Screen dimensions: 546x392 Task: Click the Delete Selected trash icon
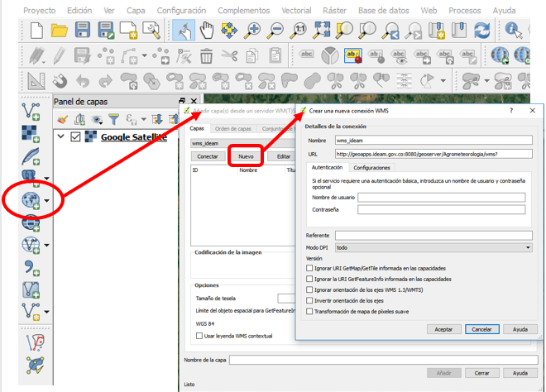206,55
